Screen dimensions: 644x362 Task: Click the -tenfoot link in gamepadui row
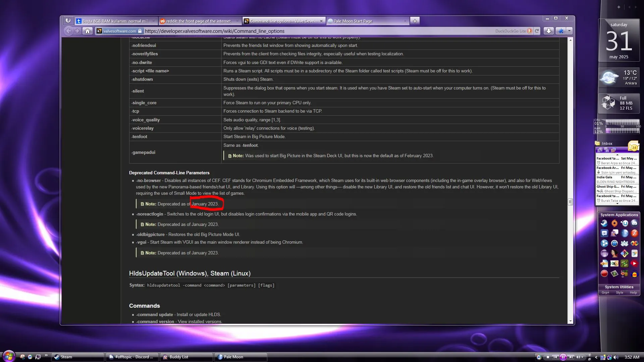[x=250, y=145]
